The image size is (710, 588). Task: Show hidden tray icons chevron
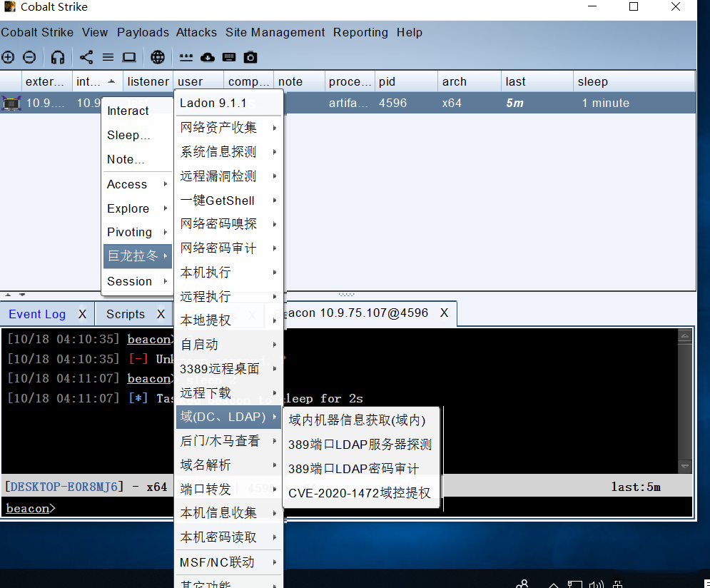tap(553, 585)
